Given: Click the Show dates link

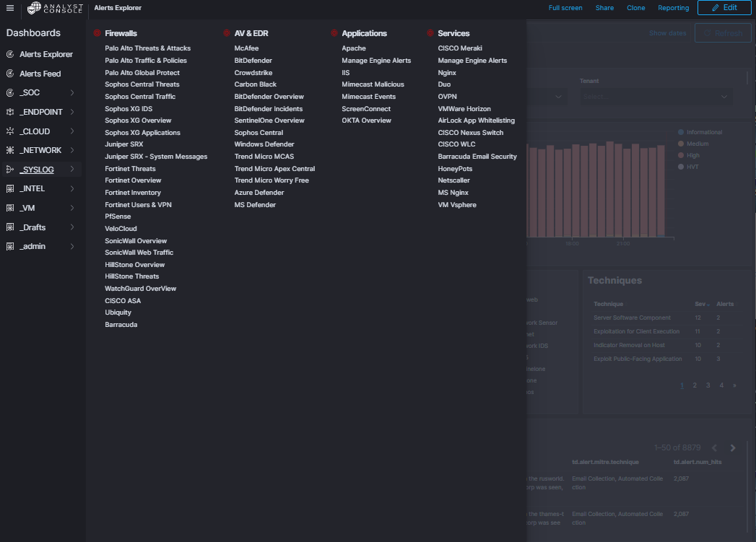Looking at the screenshot, I should click(x=667, y=33).
